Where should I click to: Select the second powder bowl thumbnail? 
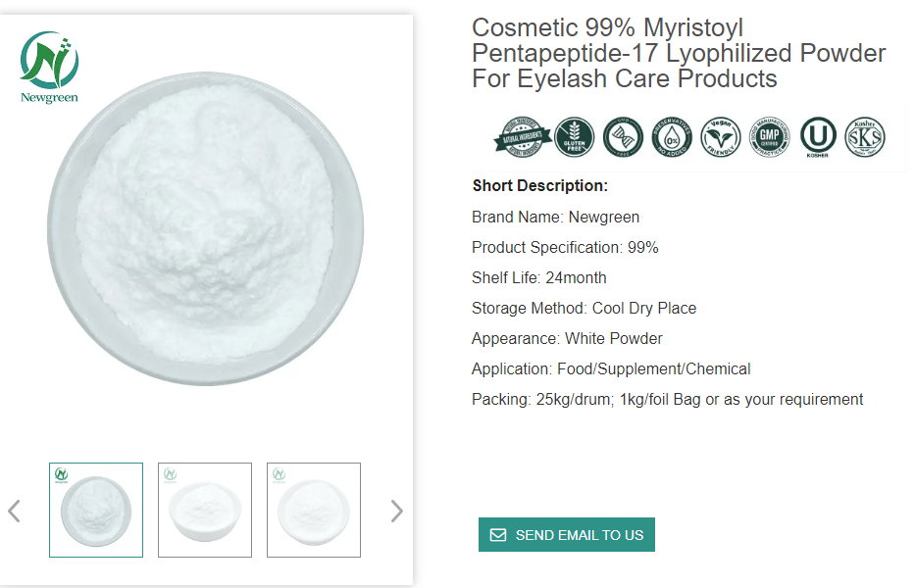click(205, 510)
